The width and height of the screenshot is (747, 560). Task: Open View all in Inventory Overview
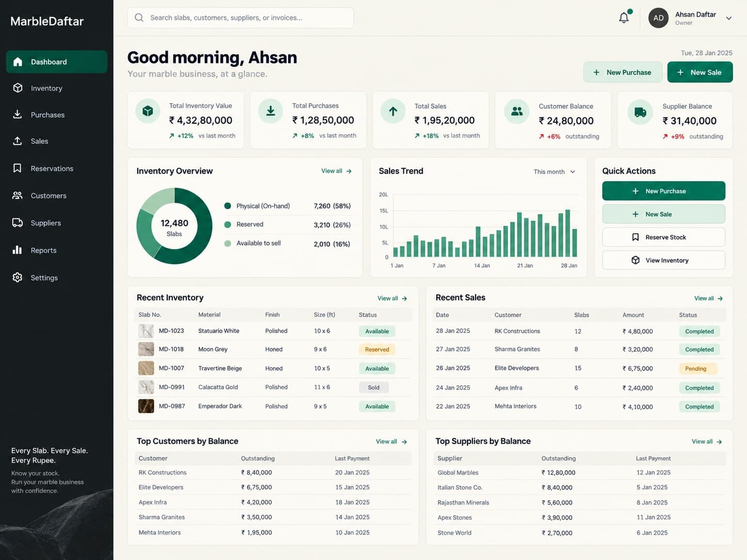(336, 171)
